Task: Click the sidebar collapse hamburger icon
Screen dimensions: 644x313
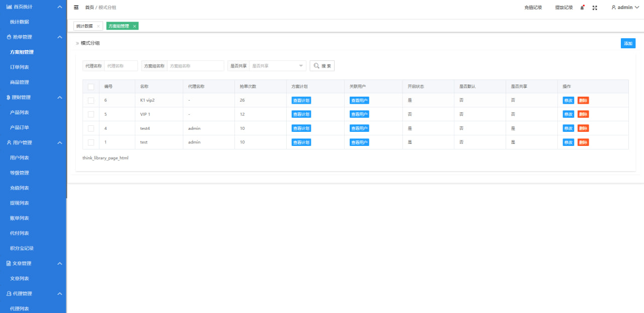Action: pyautogui.click(x=76, y=8)
